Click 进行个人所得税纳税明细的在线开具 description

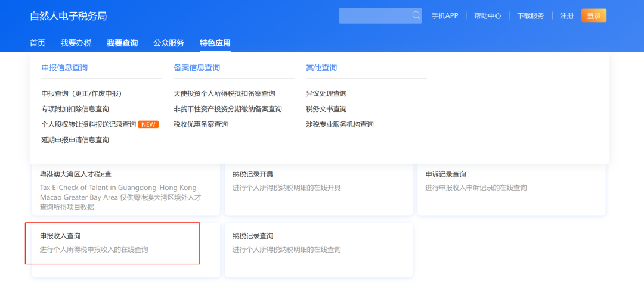tap(287, 188)
